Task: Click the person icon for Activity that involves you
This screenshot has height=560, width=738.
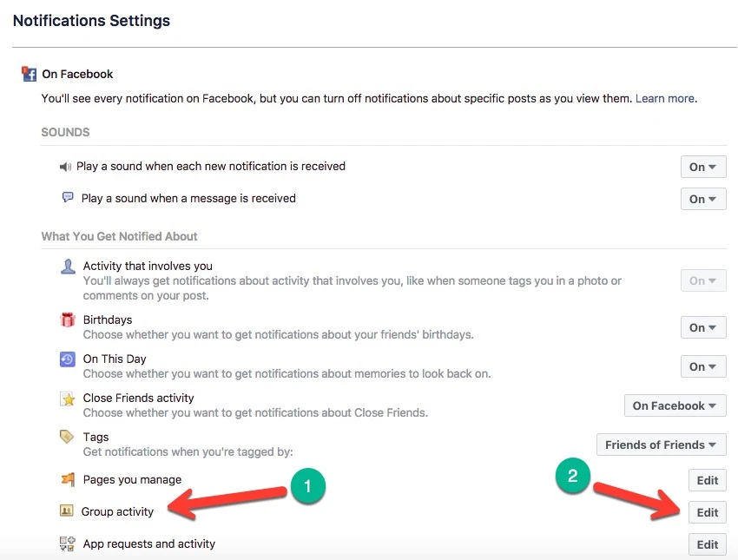Action: (68, 267)
